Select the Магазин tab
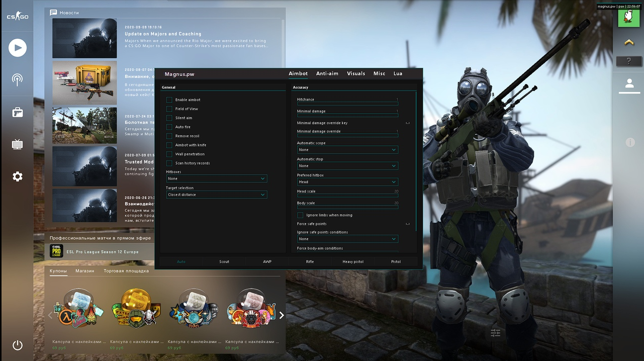644x361 pixels. [85, 271]
